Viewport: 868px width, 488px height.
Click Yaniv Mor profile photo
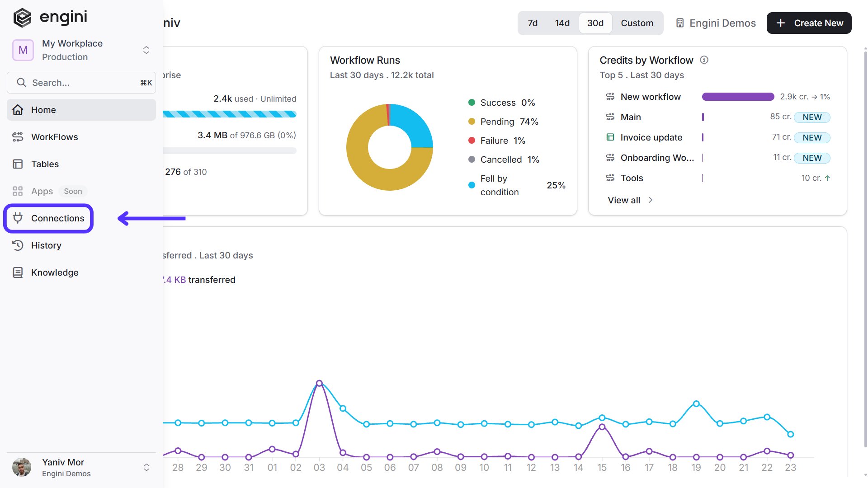pyautogui.click(x=22, y=467)
